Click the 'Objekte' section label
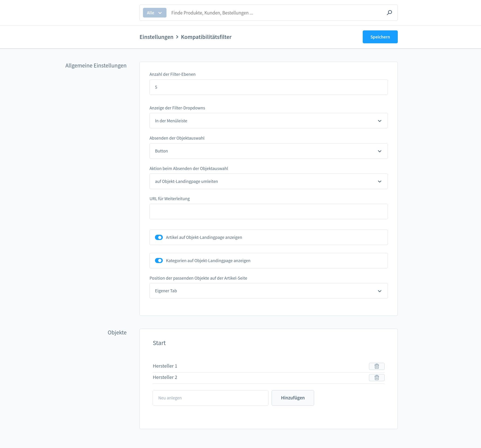This screenshot has height=448, width=481. (x=117, y=333)
